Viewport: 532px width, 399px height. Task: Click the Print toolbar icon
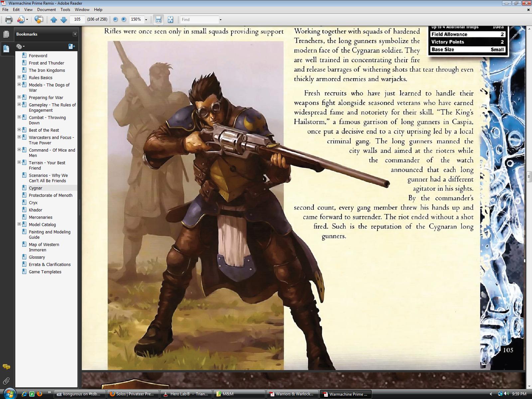(x=9, y=20)
